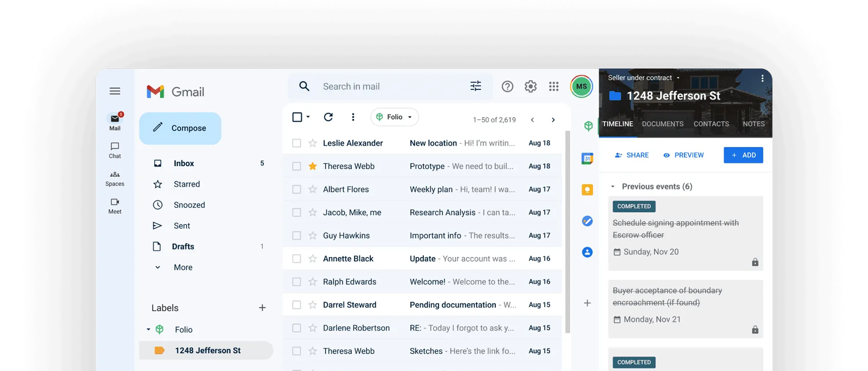Image resolution: width=868 pixels, height=371 pixels.
Task: Select Albert Flores email checkbox
Action: click(296, 189)
